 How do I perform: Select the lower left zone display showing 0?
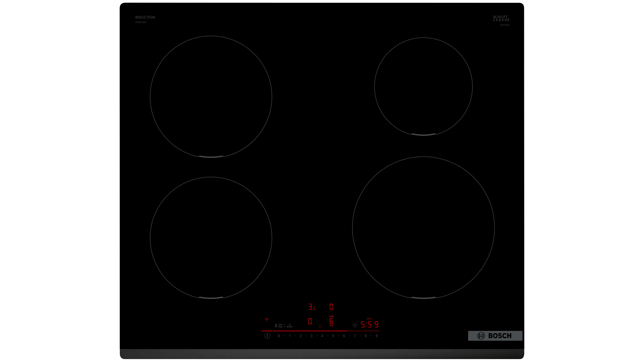coord(310,321)
